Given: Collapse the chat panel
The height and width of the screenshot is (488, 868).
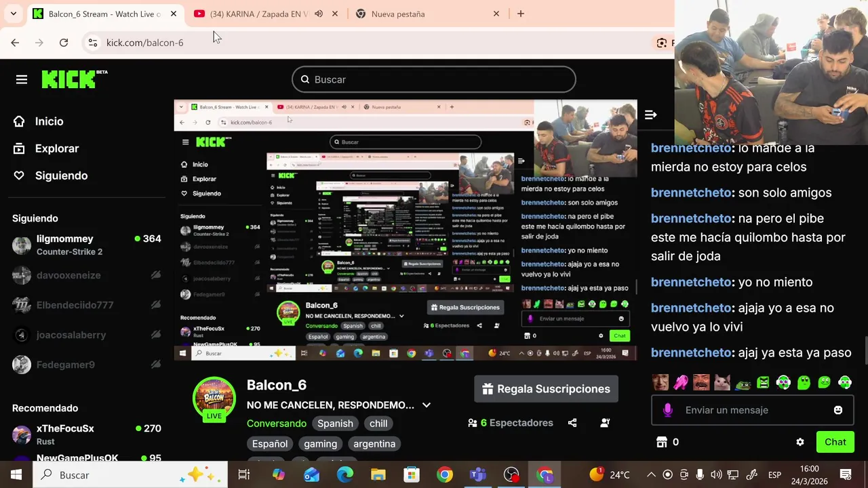Looking at the screenshot, I should pyautogui.click(x=650, y=115).
